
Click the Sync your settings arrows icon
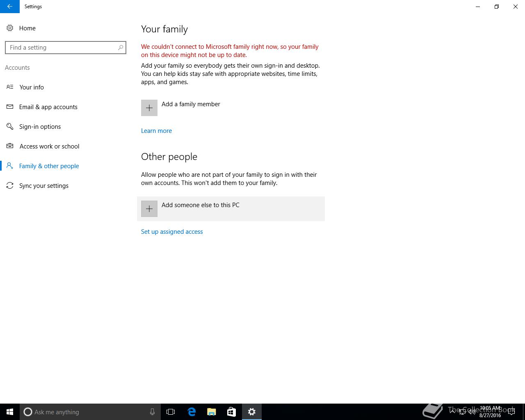(10, 185)
